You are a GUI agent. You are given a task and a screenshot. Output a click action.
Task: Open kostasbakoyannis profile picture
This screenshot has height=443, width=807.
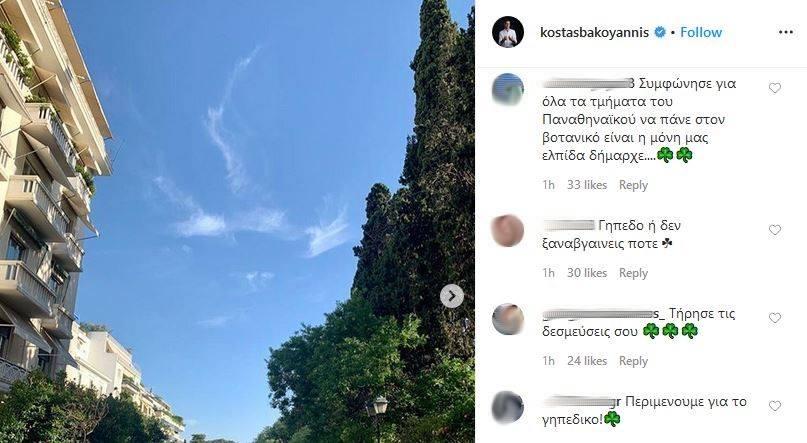(508, 32)
